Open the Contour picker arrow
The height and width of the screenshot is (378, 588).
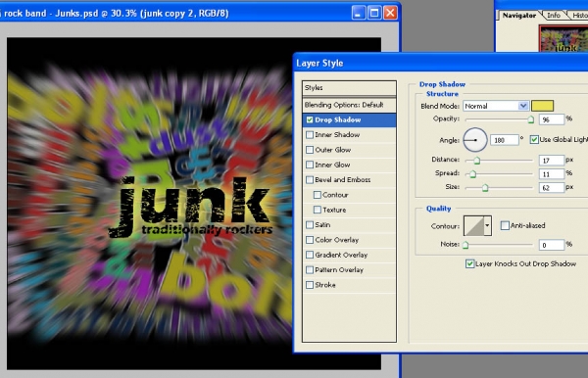[487, 225]
